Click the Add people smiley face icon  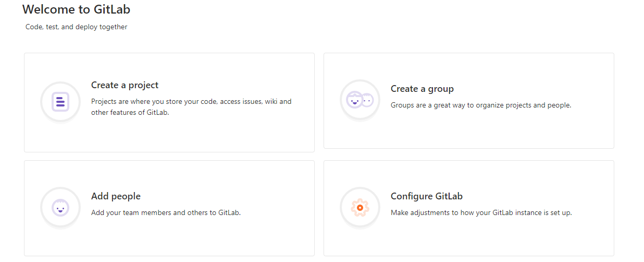point(60,207)
